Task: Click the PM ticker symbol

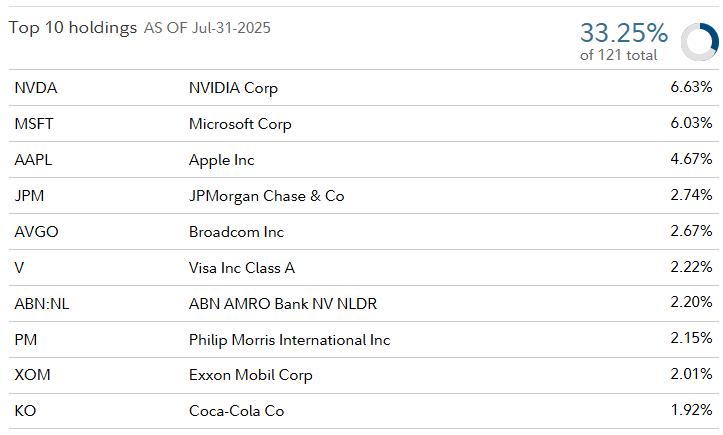Action: 26,340
